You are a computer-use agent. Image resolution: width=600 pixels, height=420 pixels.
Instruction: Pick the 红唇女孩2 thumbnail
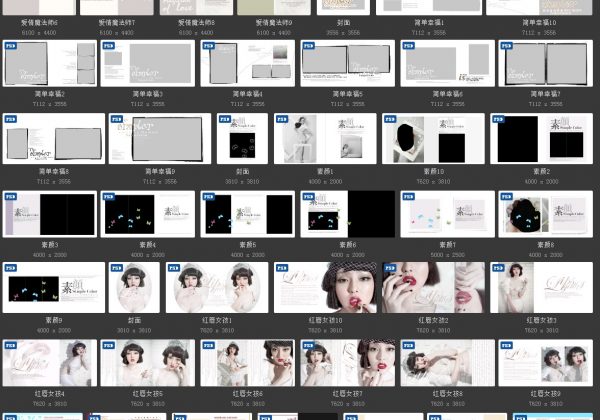tap(433, 288)
